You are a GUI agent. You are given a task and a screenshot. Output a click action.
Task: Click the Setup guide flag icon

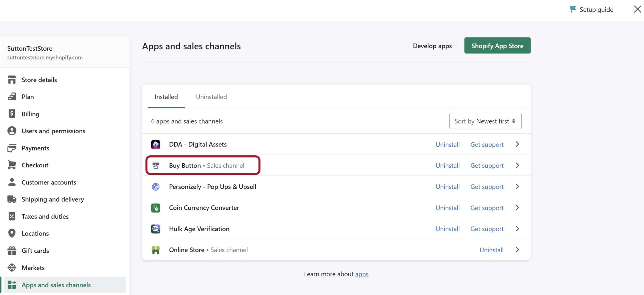pos(573,9)
